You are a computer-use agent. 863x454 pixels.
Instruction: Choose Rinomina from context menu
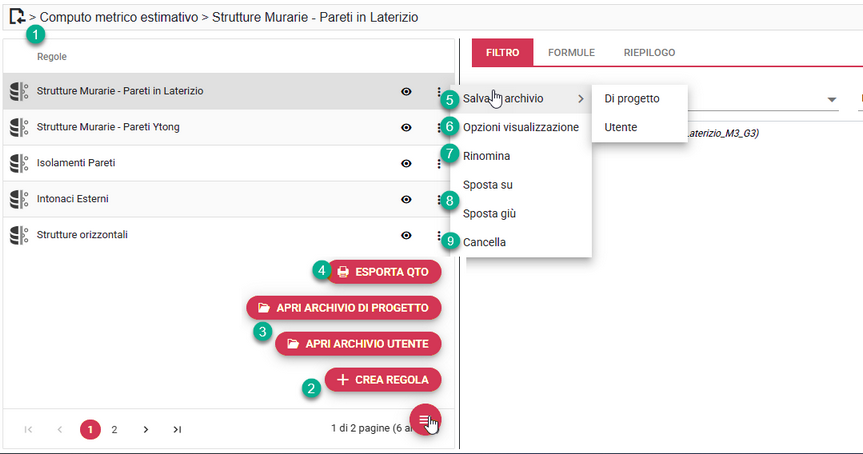click(487, 156)
